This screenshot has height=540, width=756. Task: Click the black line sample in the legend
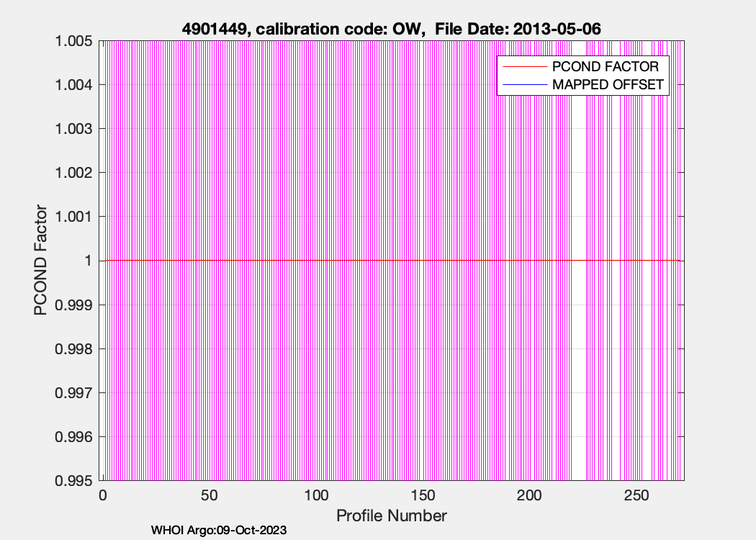pos(522,84)
